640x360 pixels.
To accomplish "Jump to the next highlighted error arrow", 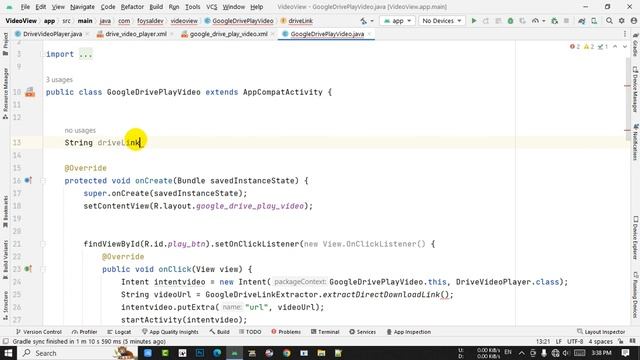I will pyautogui.click(x=625, y=47).
